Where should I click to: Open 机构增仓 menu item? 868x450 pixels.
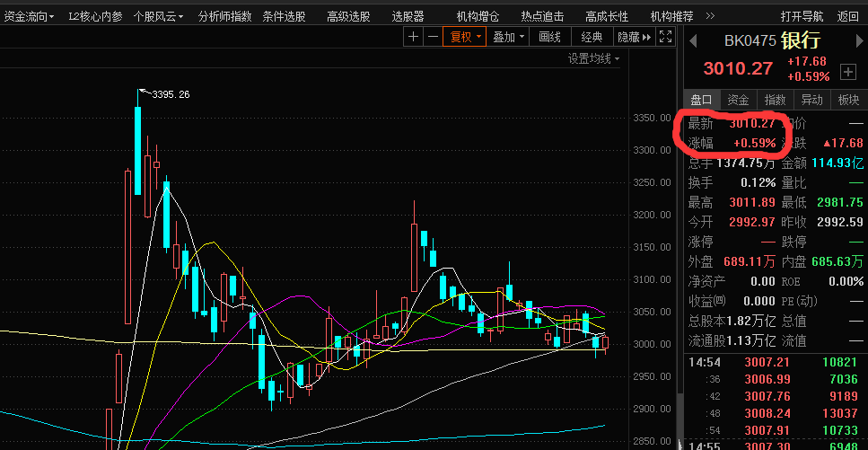(478, 17)
